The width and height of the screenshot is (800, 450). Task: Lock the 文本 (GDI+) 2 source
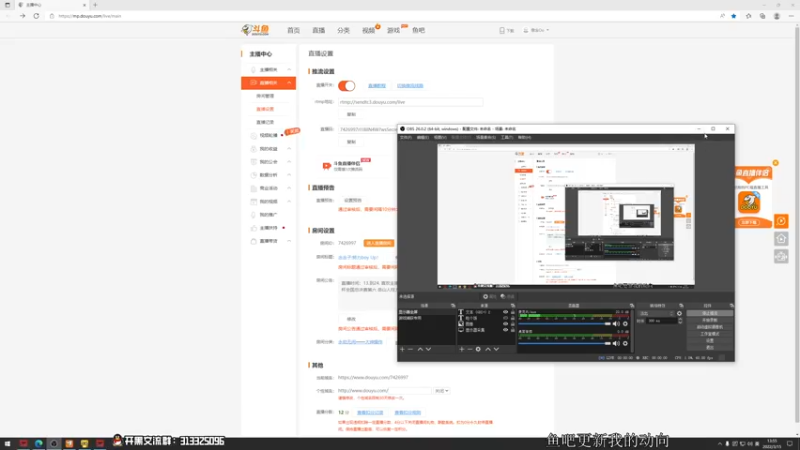(513, 312)
